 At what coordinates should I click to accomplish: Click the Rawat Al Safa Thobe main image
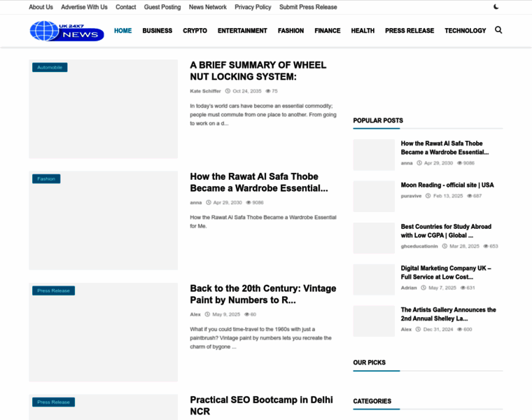click(x=103, y=220)
